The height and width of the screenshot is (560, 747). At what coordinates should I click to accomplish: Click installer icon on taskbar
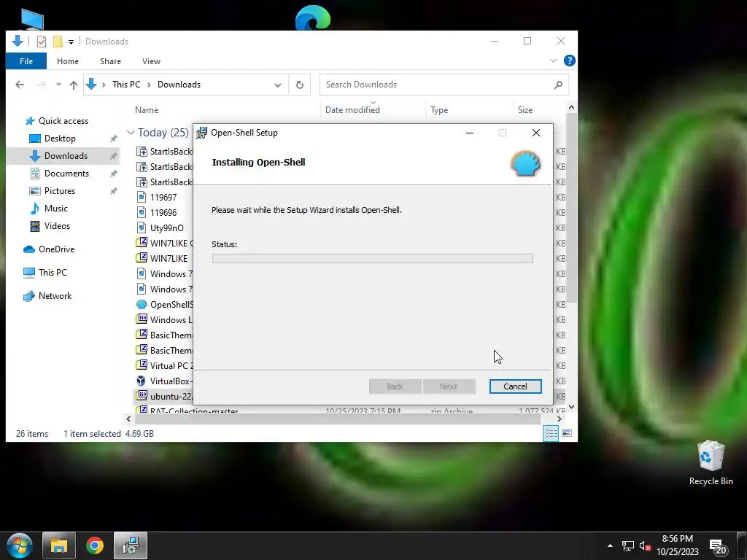pos(131,545)
